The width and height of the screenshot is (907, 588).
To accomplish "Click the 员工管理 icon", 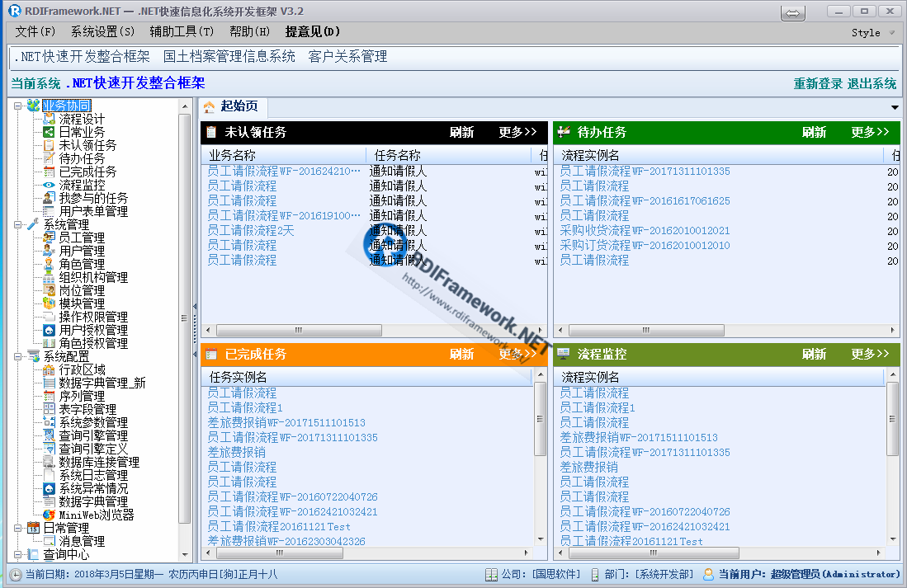I will click(50, 238).
